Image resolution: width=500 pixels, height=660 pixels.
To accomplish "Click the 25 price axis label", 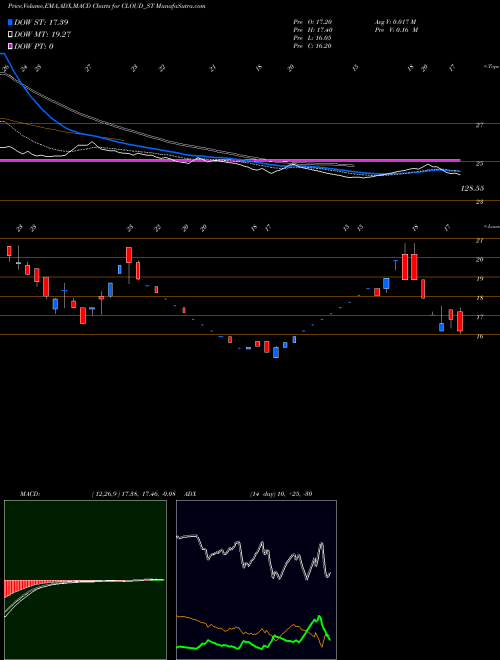I will click(x=479, y=163).
